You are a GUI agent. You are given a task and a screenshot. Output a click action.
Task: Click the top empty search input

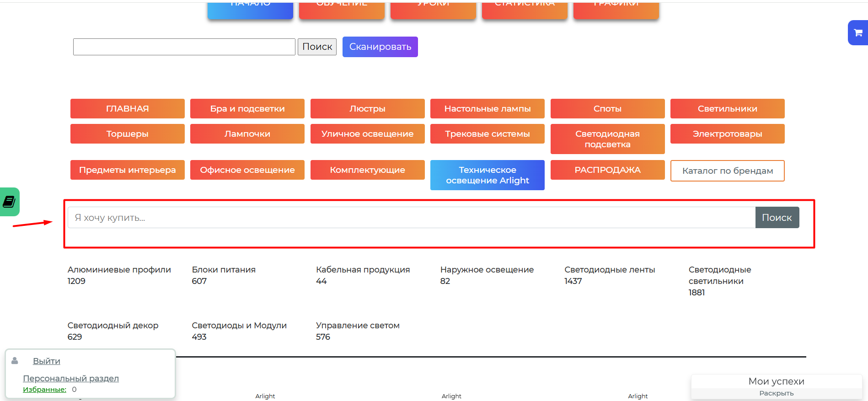tap(184, 47)
